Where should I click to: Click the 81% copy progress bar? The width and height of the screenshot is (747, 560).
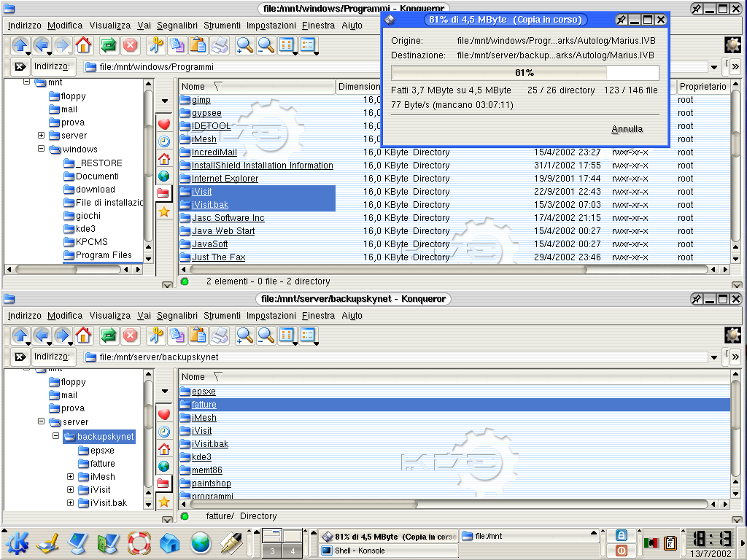click(x=525, y=73)
